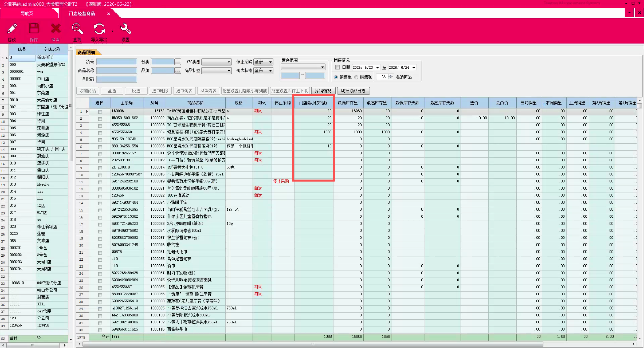Tick the checkbox for barcode 8801342561554
The image size is (644, 348).
(100, 147)
